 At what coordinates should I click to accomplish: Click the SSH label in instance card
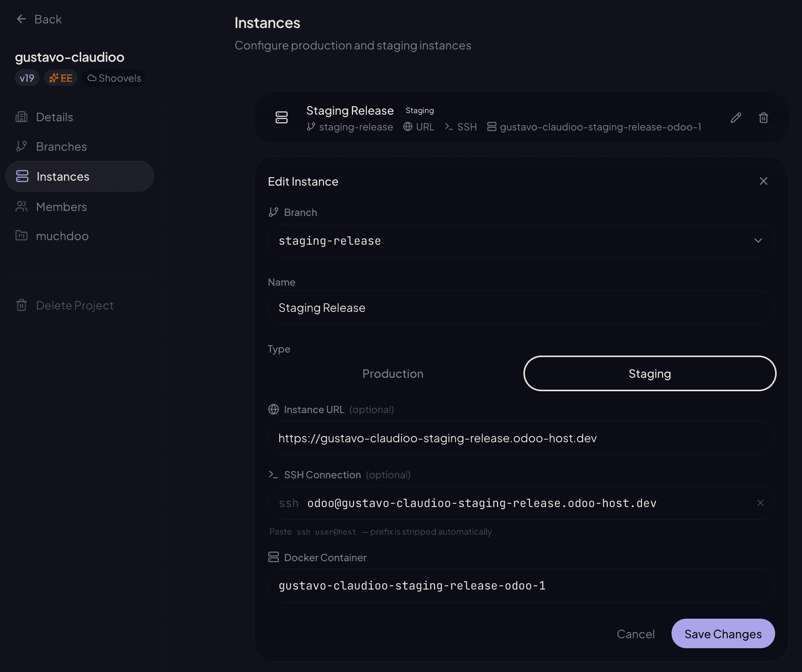pyautogui.click(x=461, y=127)
